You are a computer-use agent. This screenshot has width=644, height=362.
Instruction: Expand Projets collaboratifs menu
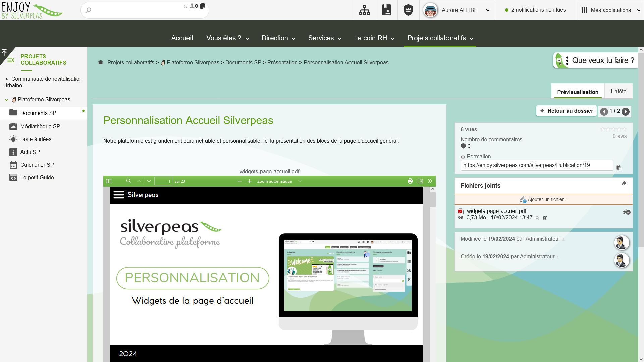click(440, 38)
